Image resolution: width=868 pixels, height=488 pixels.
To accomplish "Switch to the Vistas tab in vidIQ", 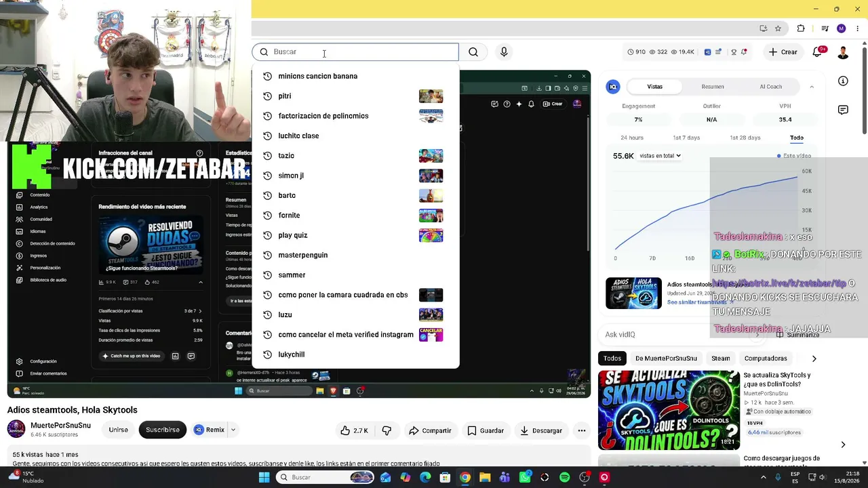I will [654, 87].
